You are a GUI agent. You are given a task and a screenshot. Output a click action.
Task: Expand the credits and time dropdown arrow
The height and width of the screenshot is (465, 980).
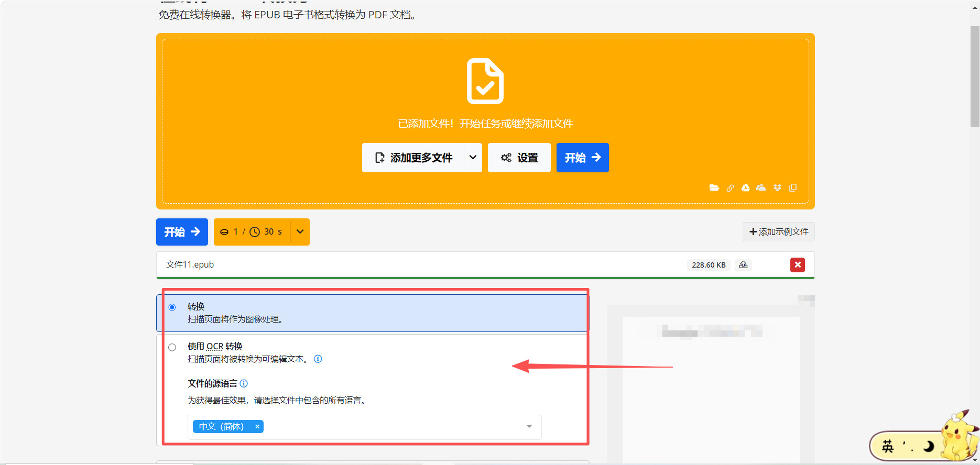[300, 232]
